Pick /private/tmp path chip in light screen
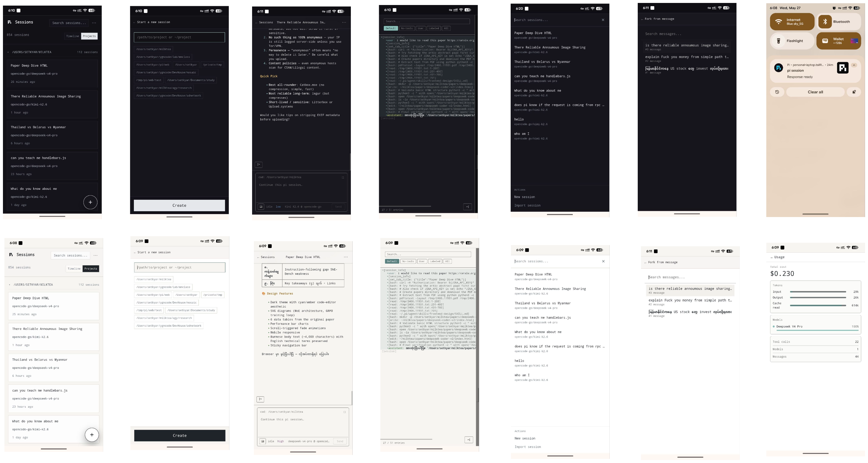The height and width of the screenshot is (463, 868). (213, 295)
